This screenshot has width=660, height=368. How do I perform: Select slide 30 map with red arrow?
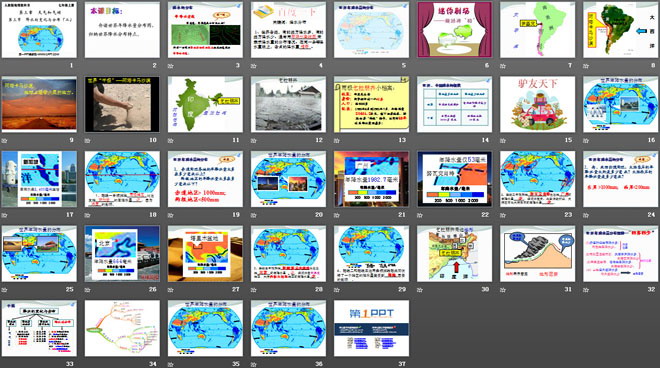455,254
